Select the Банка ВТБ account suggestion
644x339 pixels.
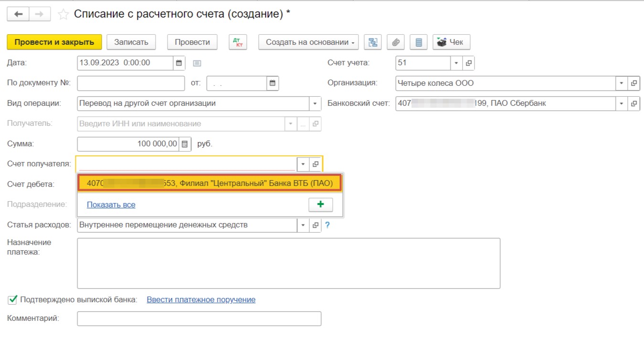coord(210,183)
